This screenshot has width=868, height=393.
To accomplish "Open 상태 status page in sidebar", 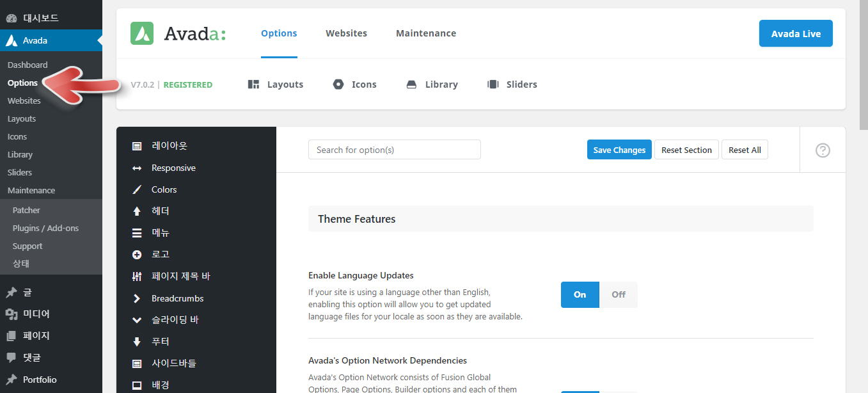I will [x=21, y=264].
